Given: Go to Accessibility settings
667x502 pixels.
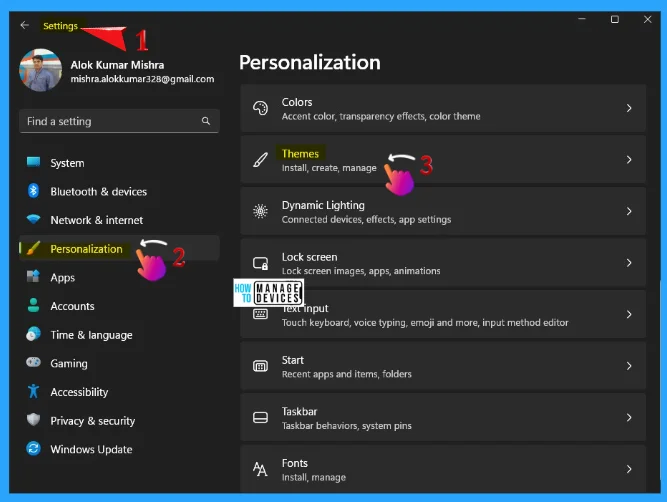Looking at the screenshot, I should (x=119, y=392).
